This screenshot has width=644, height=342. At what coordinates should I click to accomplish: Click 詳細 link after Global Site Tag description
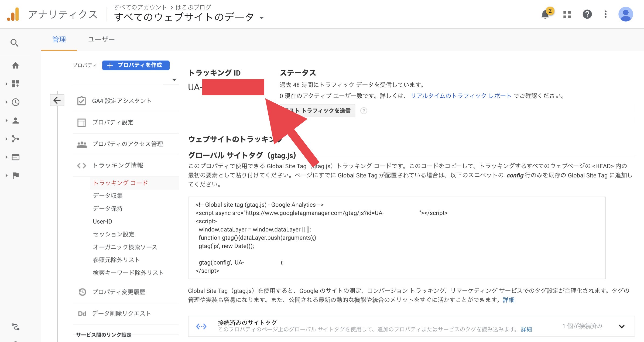click(509, 300)
